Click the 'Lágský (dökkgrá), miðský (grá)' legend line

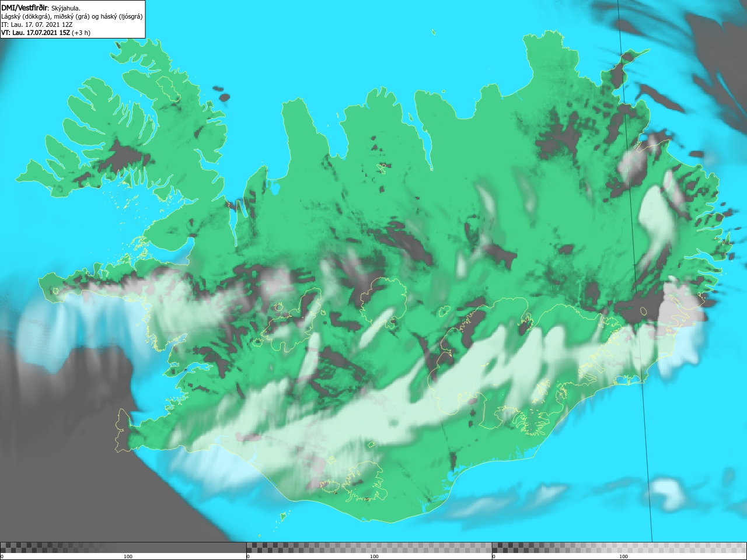[x=72, y=16]
